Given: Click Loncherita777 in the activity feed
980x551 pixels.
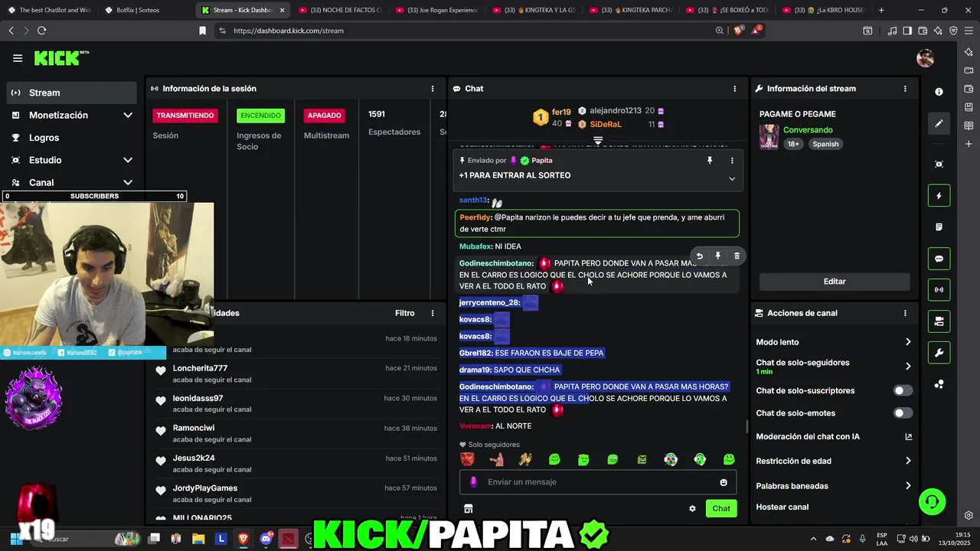Looking at the screenshot, I should (200, 368).
